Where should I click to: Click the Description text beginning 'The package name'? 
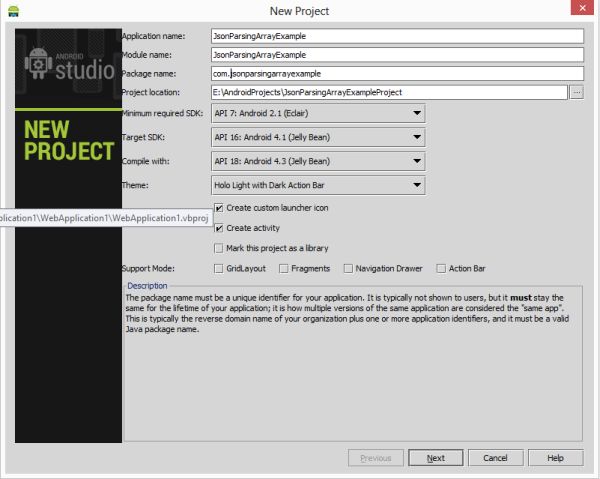click(347, 313)
